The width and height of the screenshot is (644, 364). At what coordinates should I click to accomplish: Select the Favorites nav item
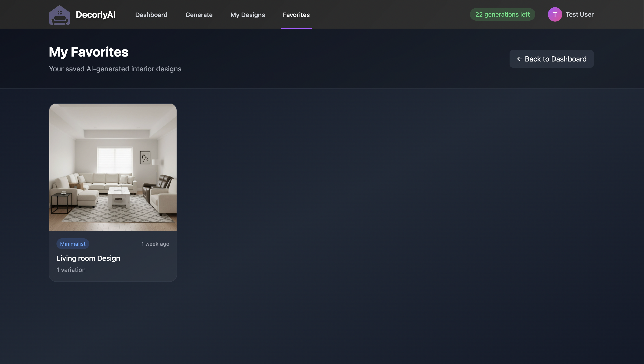296,15
